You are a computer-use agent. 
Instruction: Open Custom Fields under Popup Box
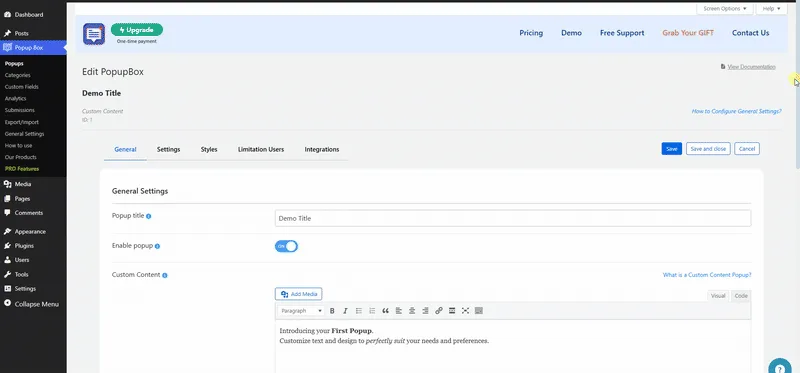click(x=21, y=87)
